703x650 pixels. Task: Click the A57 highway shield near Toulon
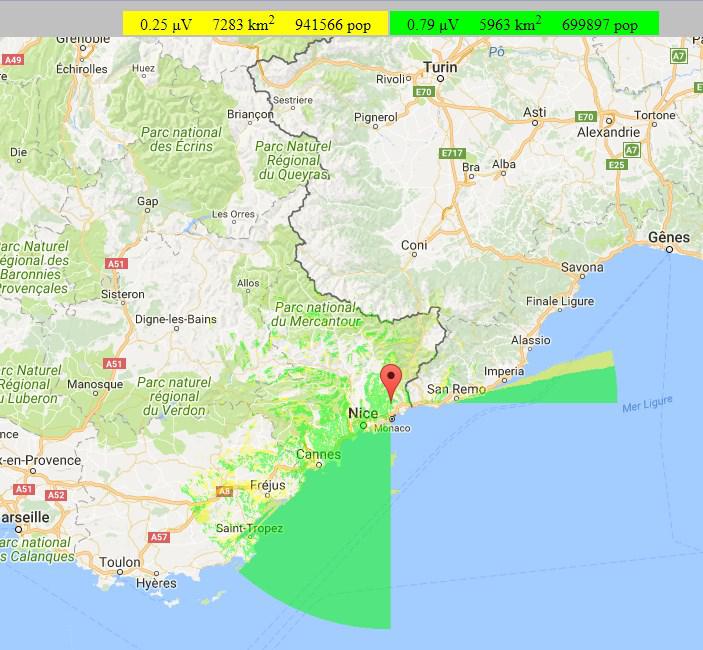[158, 537]
